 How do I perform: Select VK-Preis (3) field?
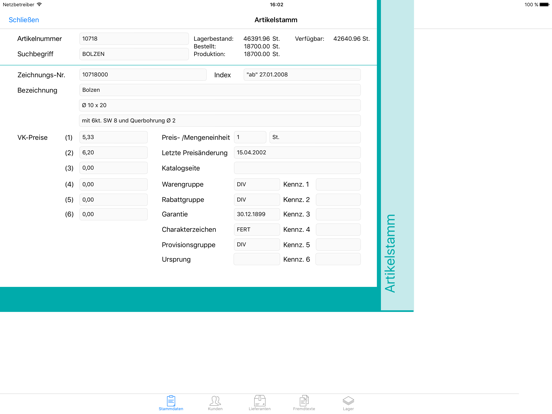113,168
